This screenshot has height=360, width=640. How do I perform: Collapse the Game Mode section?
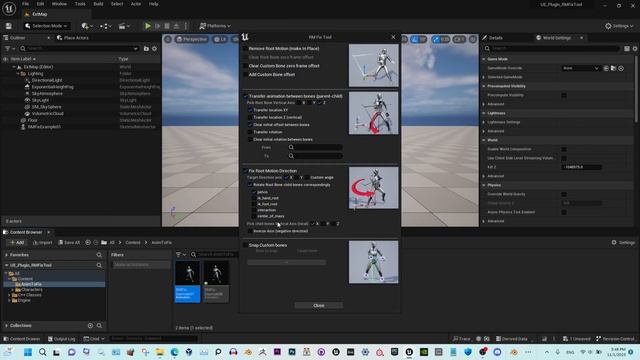click(x=484, y=59)
